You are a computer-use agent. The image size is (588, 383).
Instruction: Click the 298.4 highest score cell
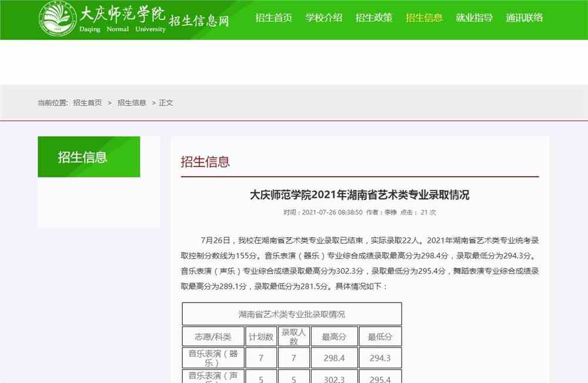coord(334,358)
